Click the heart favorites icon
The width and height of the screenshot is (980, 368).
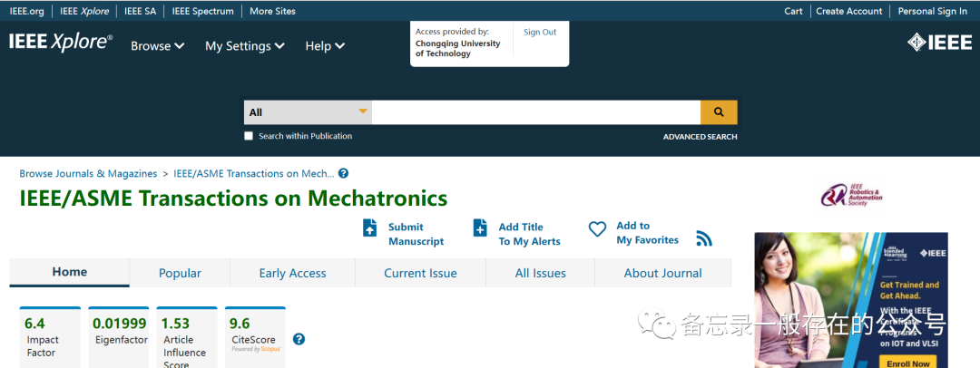[597, 229]
